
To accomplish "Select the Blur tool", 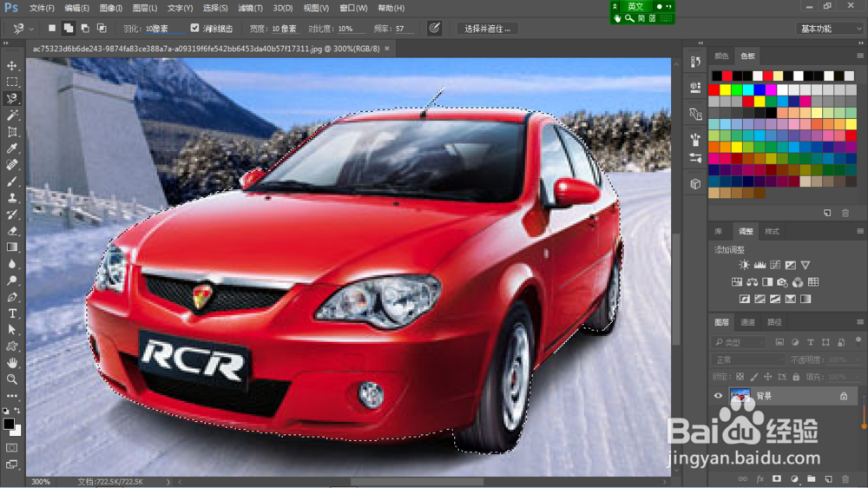I will 11,264.
